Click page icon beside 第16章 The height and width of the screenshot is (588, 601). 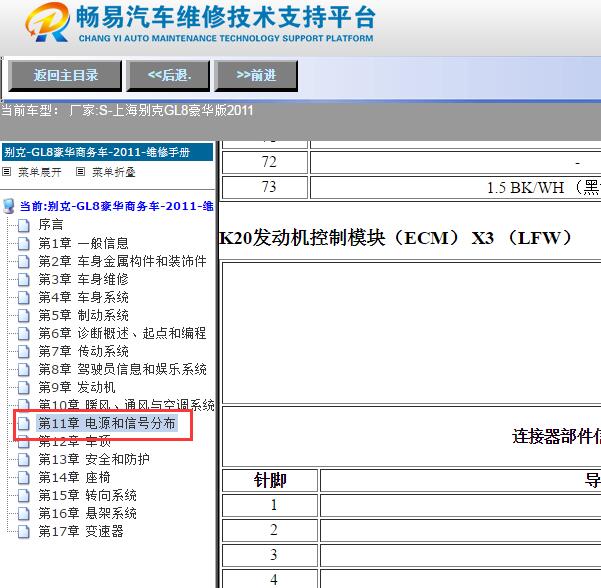(x=24, y=514)
